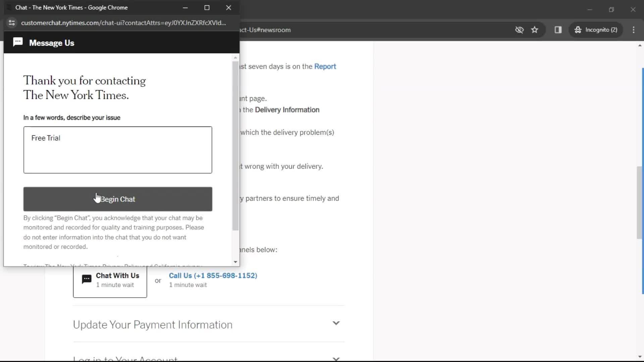Click '1 minute wait' under Call Us

tap(188, 285)
